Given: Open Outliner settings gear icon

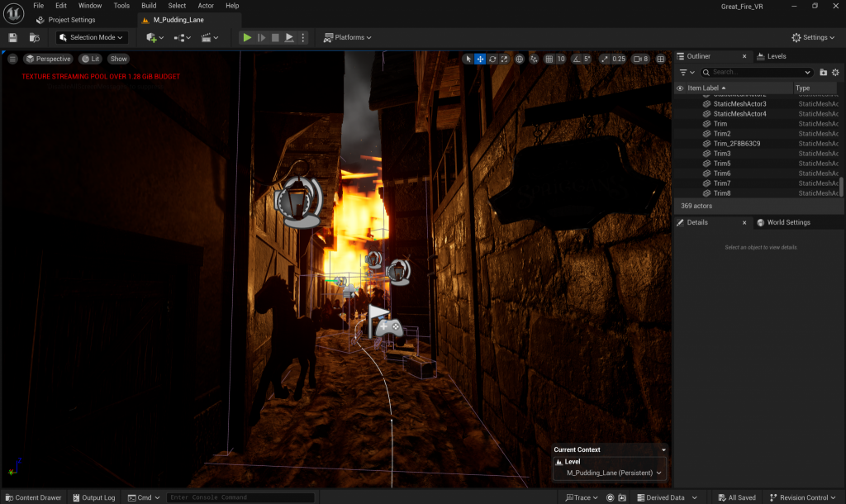Looking at the screenshot, I should [x=836, y=73].
